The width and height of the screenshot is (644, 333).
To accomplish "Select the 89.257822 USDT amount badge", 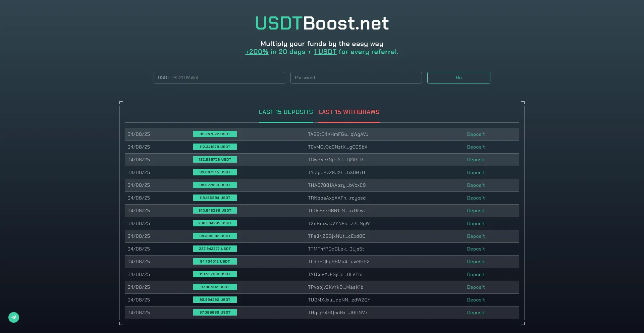I will click(x=215, y=134).
